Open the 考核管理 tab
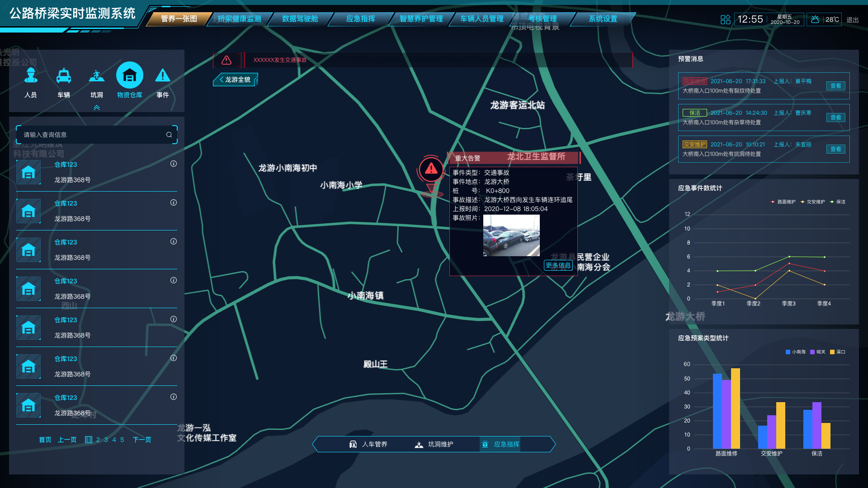Screen dimensions: 868x488 [x=542, y=19]
